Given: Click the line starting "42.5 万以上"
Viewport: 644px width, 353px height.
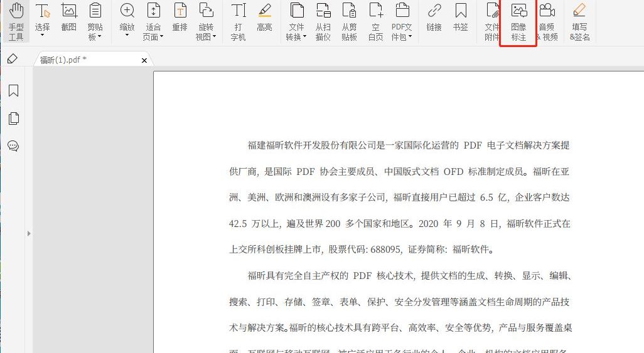Looking at the screenshot, I should click(399, 224).
